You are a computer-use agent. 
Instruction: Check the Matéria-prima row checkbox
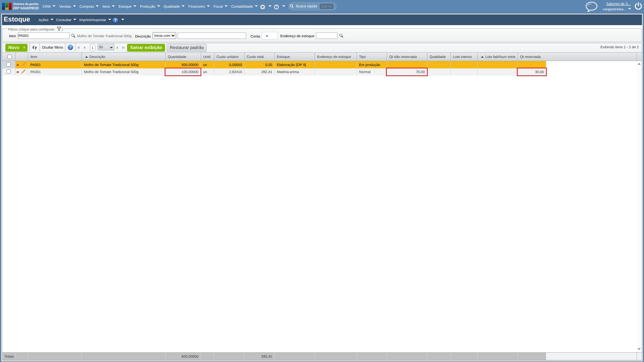(9, 72)
